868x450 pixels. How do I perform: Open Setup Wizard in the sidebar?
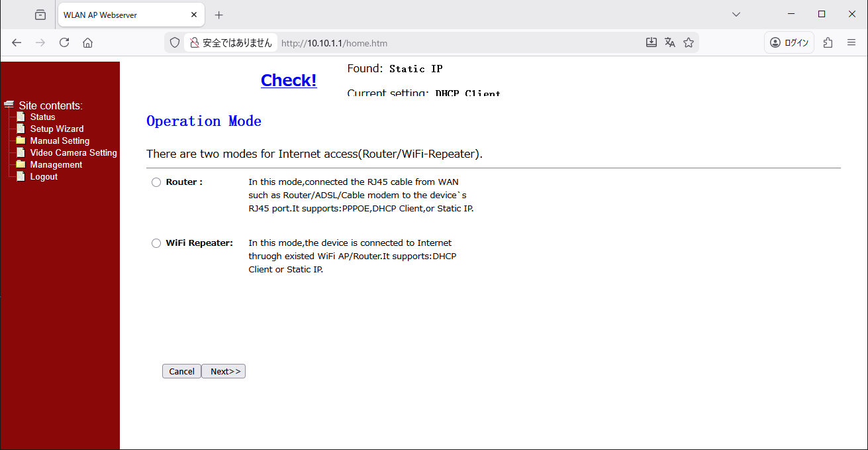point(57,129)
